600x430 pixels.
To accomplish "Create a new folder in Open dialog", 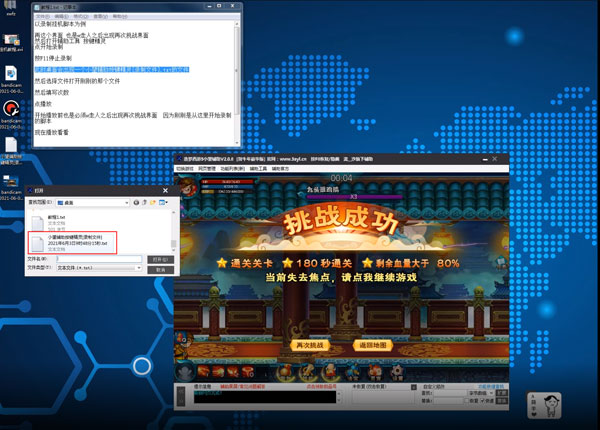I will pyautogui.click(x=153, y=202).
